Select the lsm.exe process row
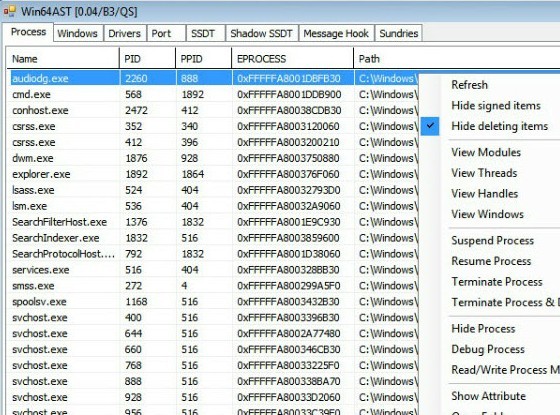 pos(214,206)
